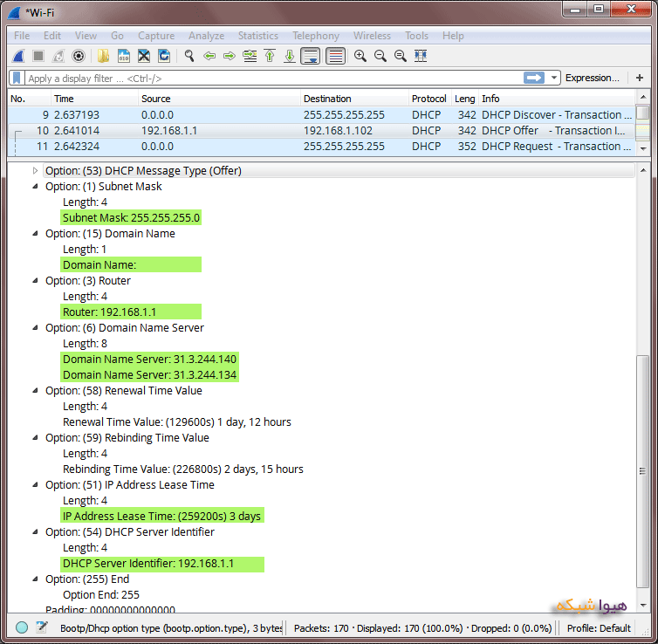Open capture file properties pencil icon
This screenshot has width=658, height=644.
point(42,627)
